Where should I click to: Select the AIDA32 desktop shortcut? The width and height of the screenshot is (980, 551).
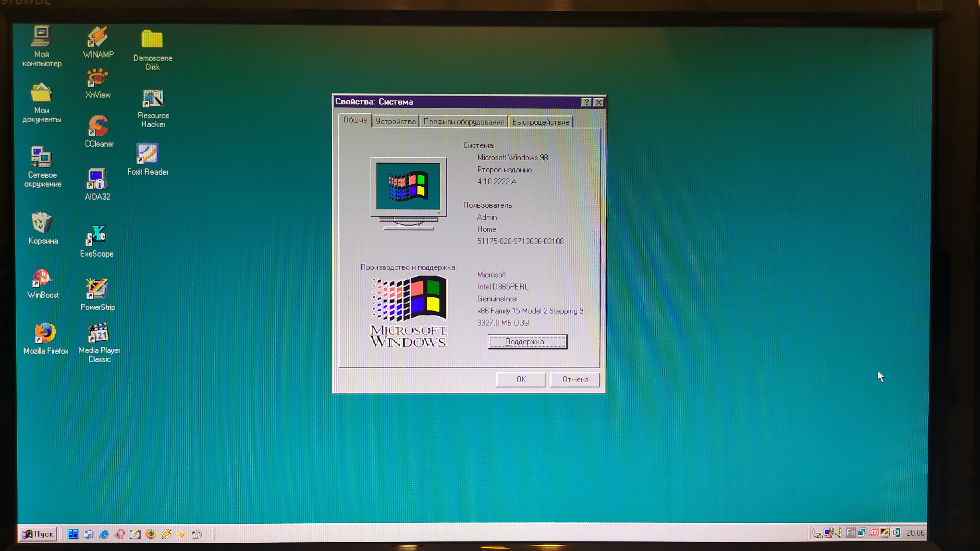[x=98, y=184]
